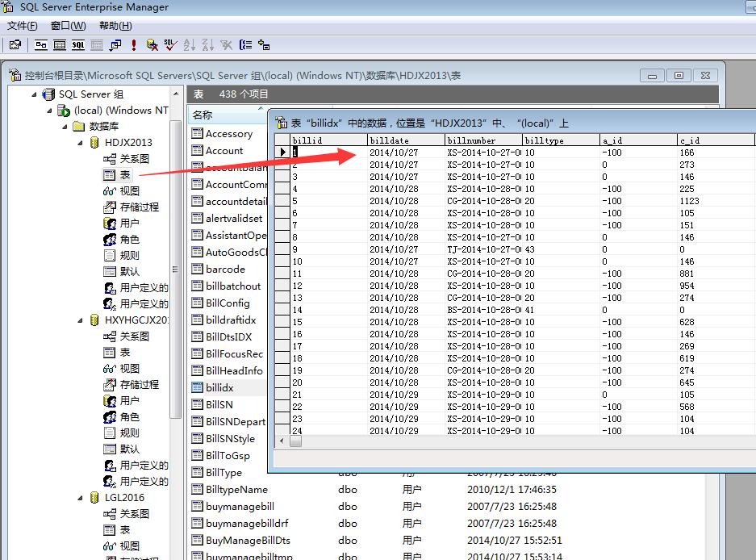Toggle the Show Diagram Pane icon
The height and width of the screenshot is (560, 756).
point(41,45)
